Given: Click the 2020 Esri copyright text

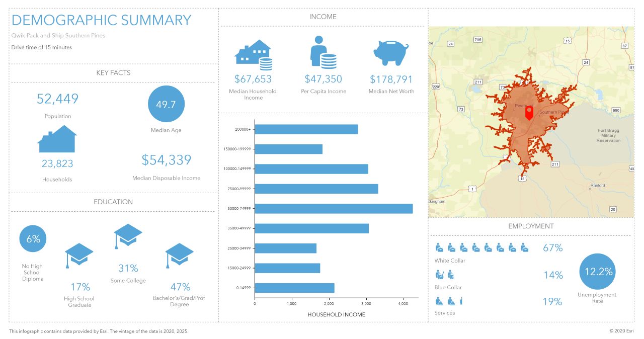Looking at the screenshot, I should (x=621, y=331).
